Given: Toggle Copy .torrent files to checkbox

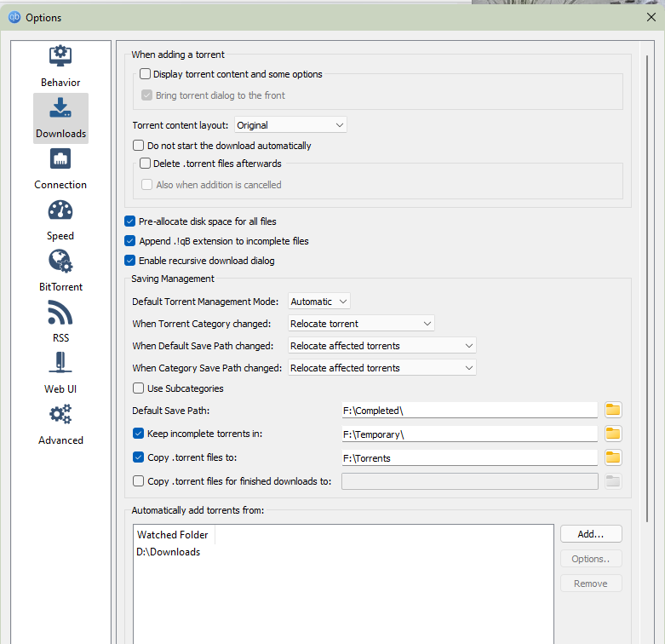Looking at the screenshot, I should click(x=138, y=457).
